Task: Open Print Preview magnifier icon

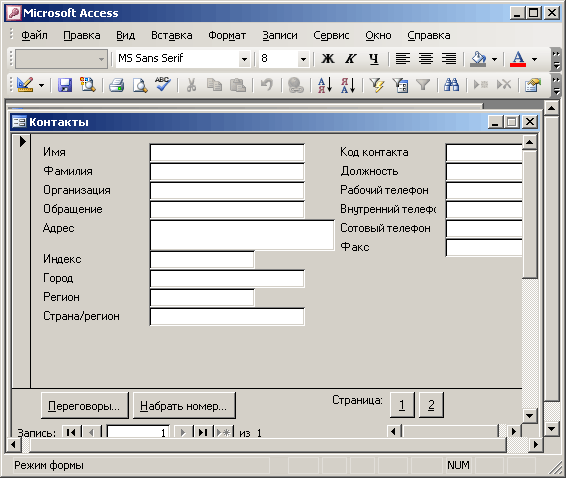Action: pos(140,85)
